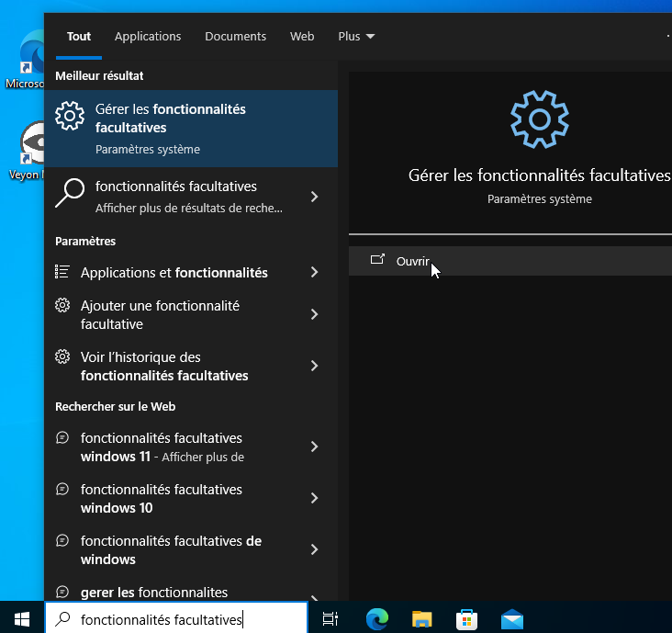Click the magnifier icon in the search box
Viewport: 672px width, 633px height.
(x=63, y=618)
